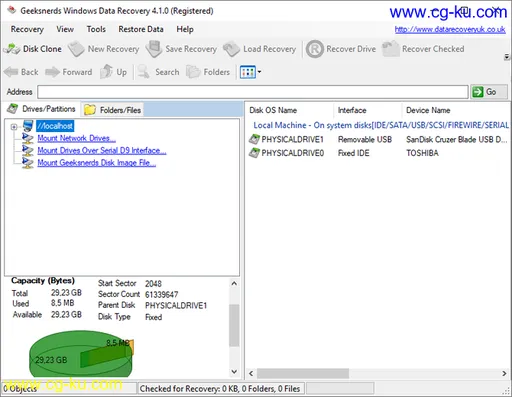This screenshot has height=397, width=512.
Task: Click into the Address input field
Action: click(253, 92)
